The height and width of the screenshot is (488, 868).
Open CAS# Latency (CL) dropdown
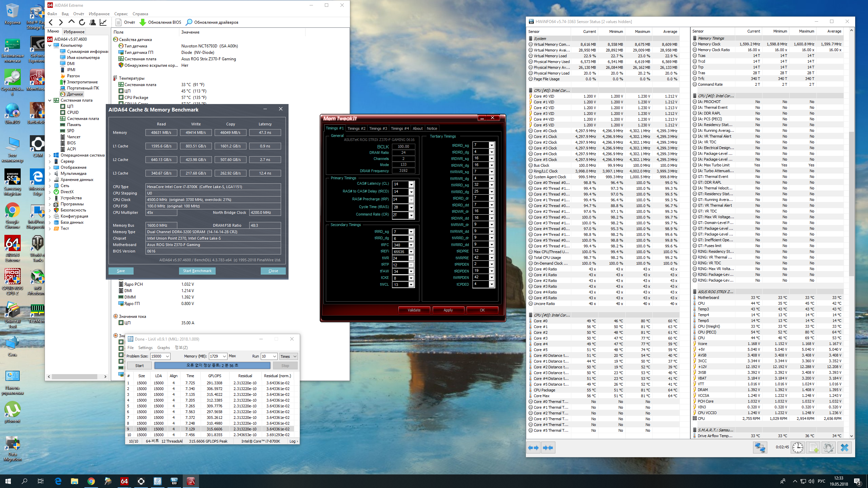pos(411,184)
